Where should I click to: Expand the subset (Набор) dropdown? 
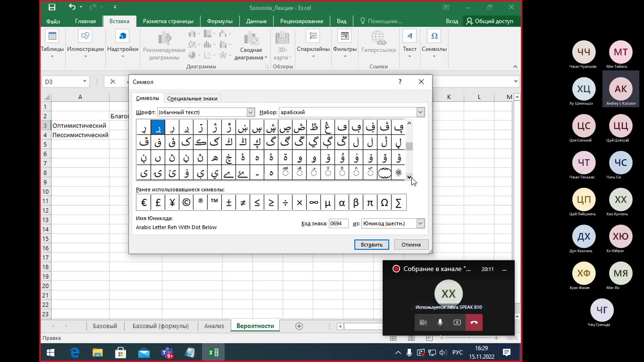(x=420, y=112)
